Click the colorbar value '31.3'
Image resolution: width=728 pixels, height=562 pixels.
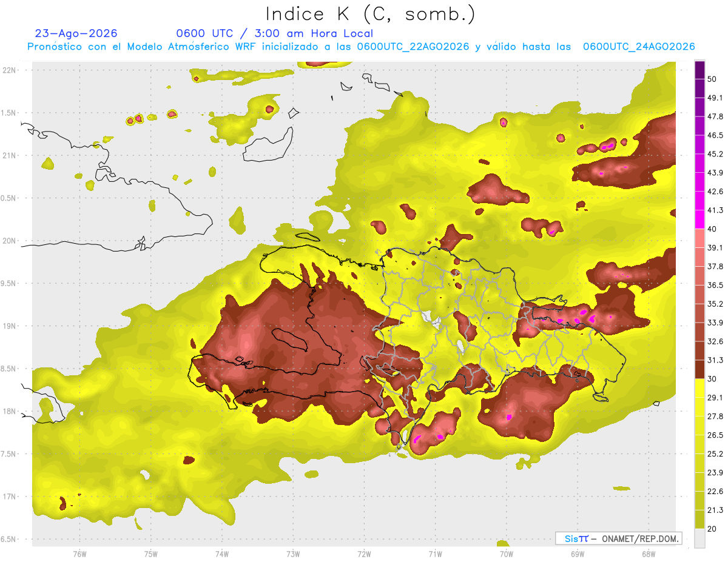pyautogui.click(x=715, y=360)
